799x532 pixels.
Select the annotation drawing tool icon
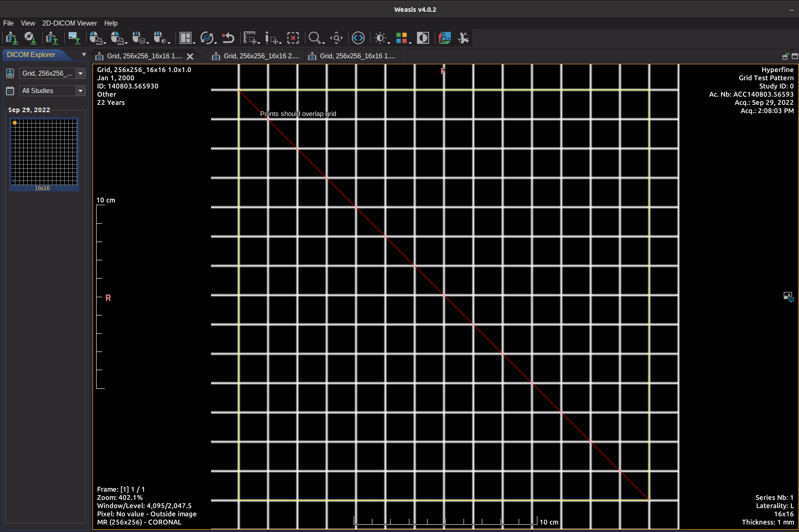[273, 38]
